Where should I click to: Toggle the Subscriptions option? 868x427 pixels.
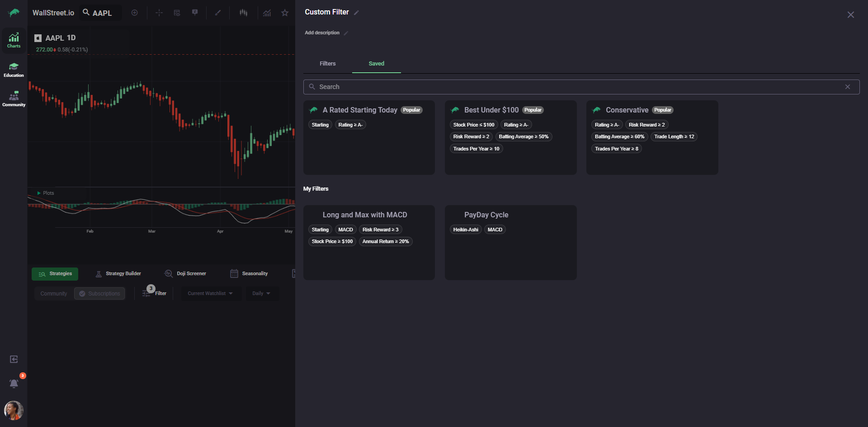pos(99,294)
